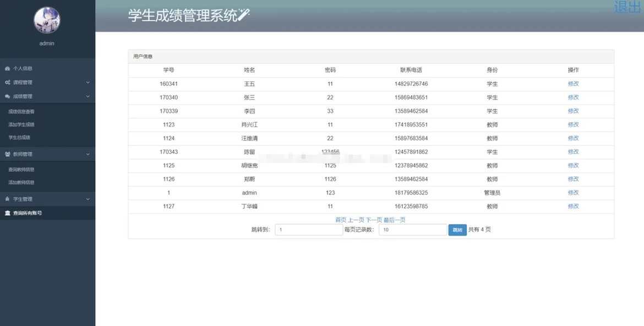Select student ID cell 170339
This screenshot has height=326, width=644.
[x=169, y=111]
